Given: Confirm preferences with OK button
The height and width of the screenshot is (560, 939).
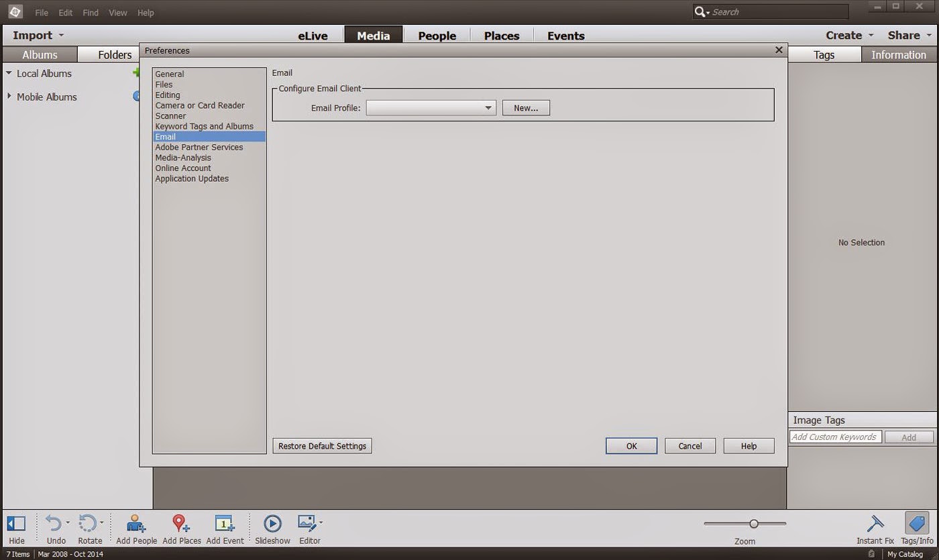Looking at the screenshot, I should [632, 446].
